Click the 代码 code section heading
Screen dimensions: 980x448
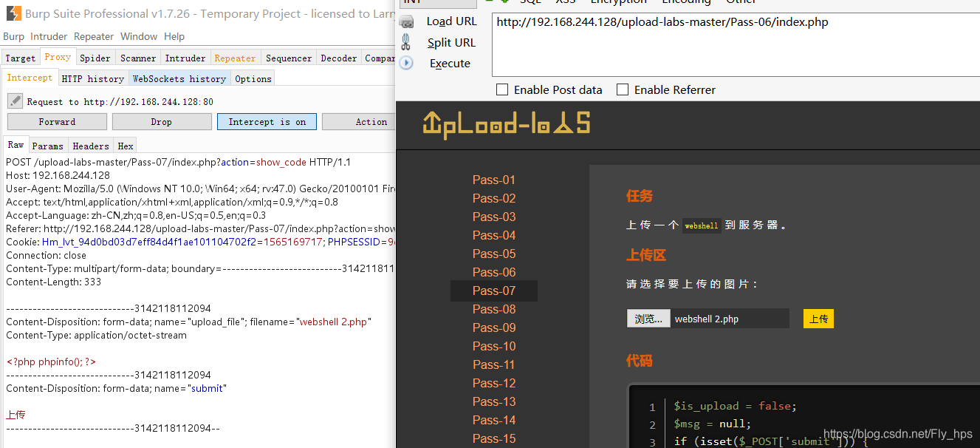pyautogui.click(x=640, y=361)
